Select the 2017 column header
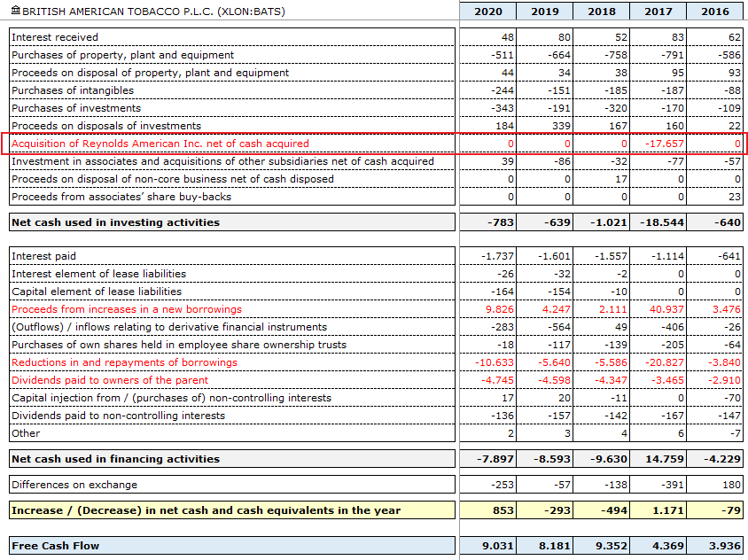Screen dimensions: 748x560 tap(658, 12)
